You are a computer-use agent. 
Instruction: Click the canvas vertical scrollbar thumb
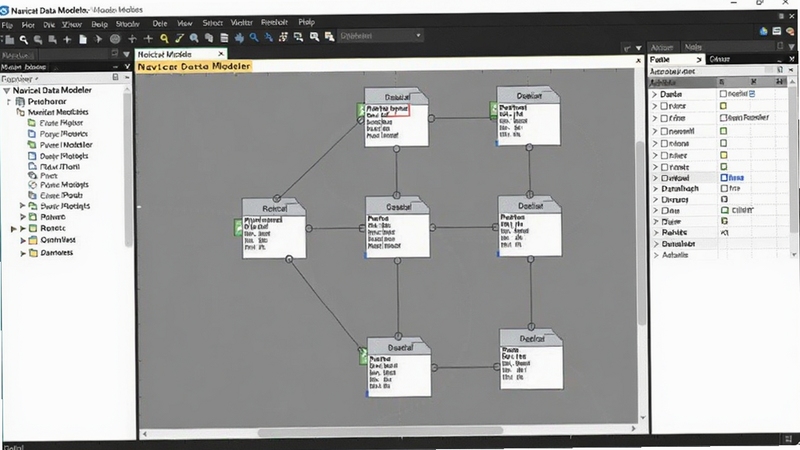[641, 233]
